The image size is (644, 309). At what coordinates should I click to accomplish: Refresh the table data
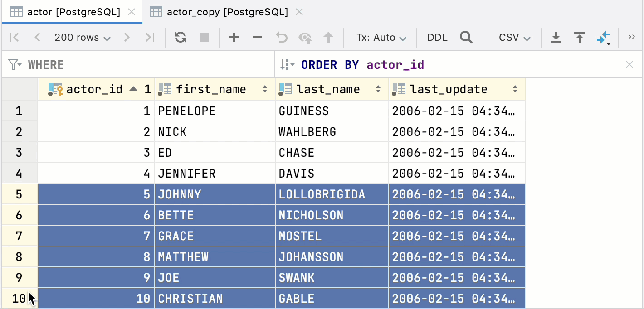pos(180,37)
